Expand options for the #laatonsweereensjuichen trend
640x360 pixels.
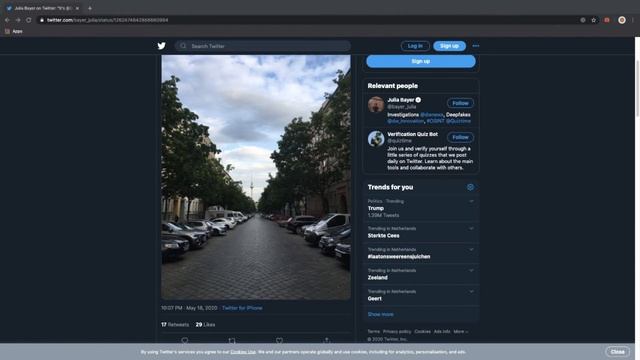tap(471, 249)
